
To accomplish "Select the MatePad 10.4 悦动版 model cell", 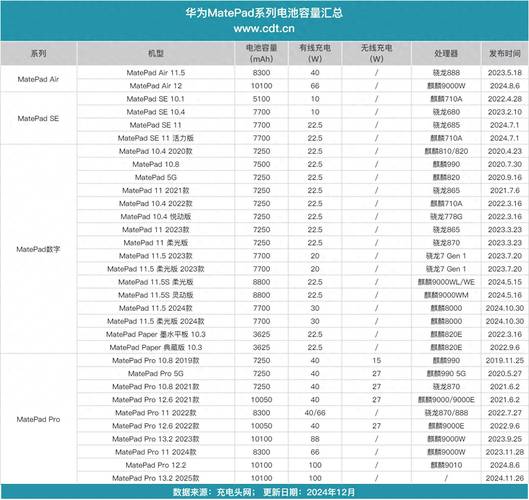I will click(x=156, y=217).
